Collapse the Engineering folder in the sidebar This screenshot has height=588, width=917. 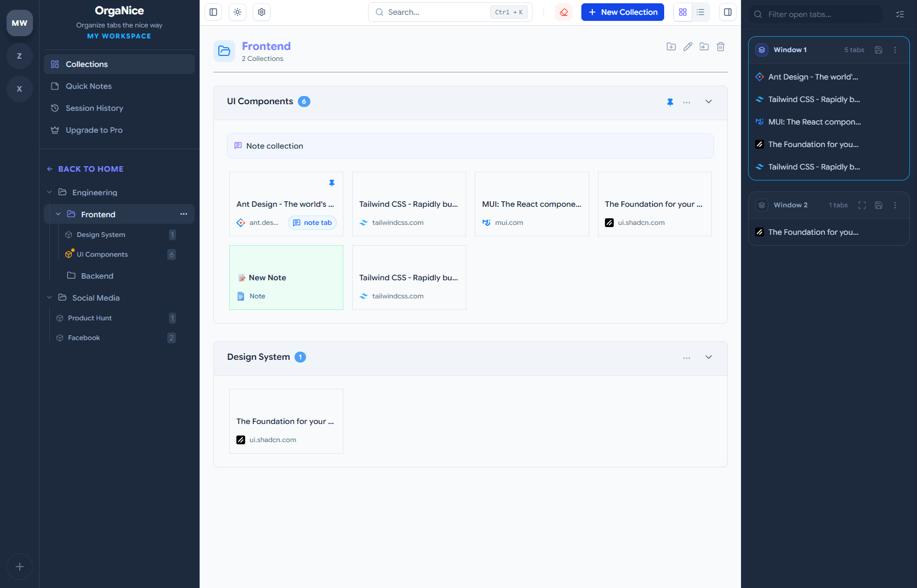tap(49, 192)
